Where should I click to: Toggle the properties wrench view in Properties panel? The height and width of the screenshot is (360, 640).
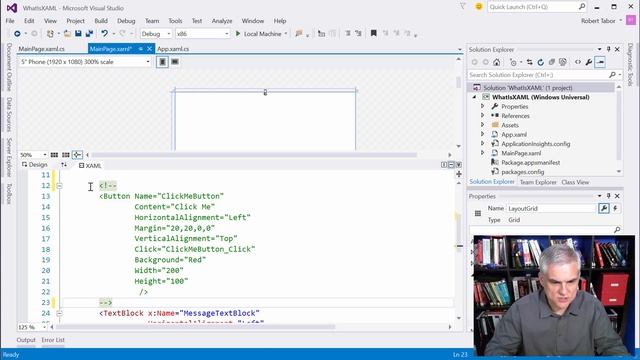604,208
